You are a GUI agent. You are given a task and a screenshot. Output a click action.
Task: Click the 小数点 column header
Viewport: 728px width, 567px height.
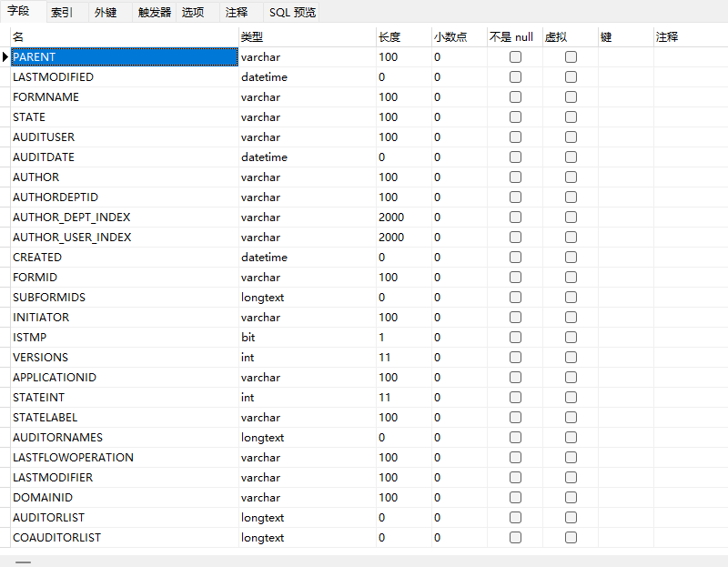[x=460, y=36]
